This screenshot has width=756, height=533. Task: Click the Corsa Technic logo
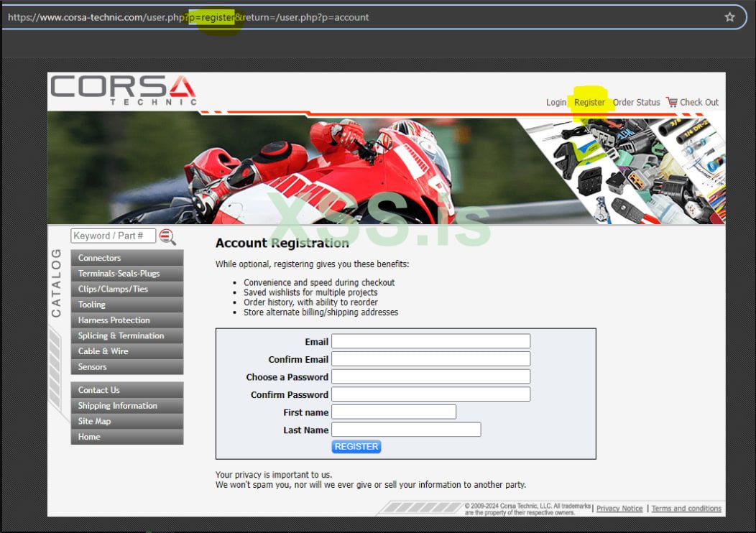[x=124, y=90]
